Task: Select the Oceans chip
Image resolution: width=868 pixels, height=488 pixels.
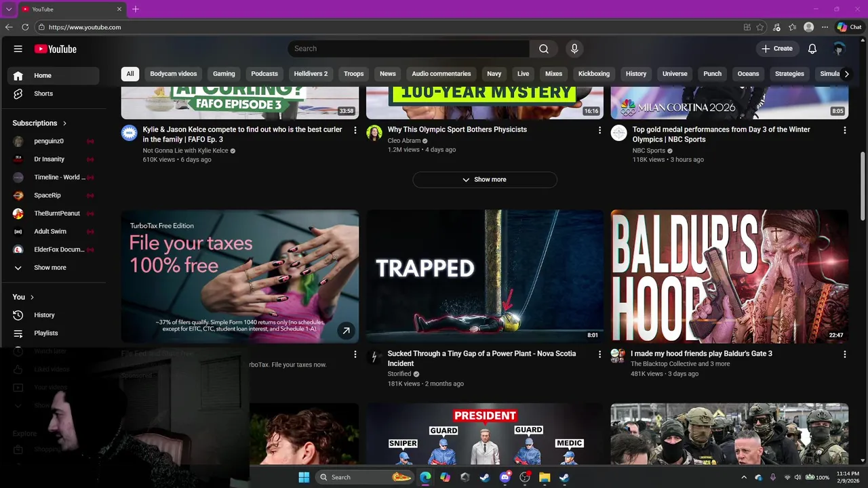Action: coord(748,74)
